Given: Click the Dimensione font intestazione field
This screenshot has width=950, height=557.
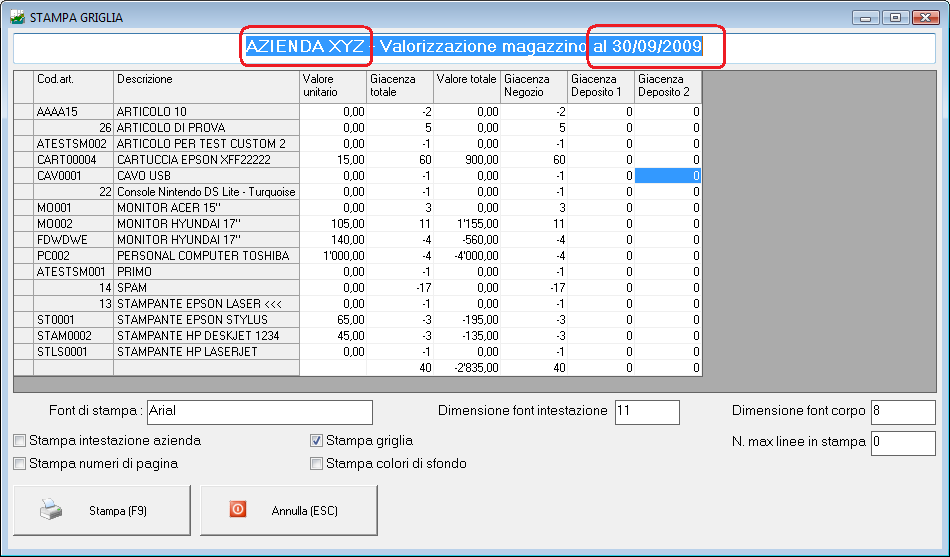Looking at the screenshot, I should point(647,412).
